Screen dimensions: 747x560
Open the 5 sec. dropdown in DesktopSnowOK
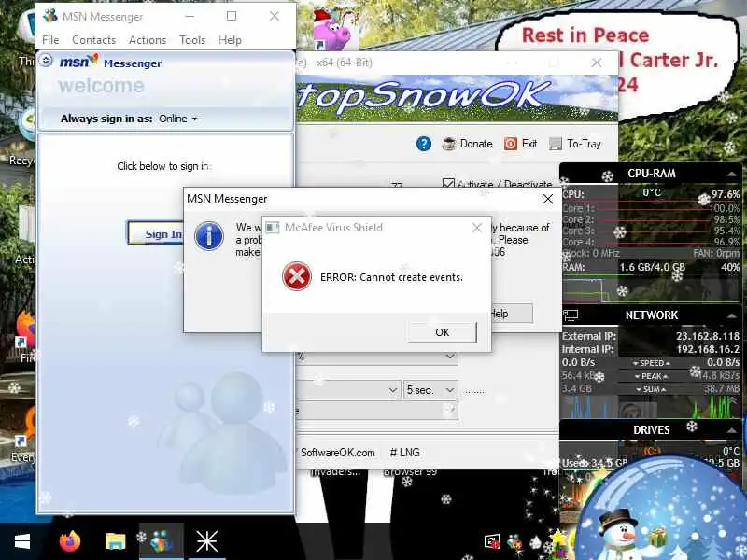430,390
